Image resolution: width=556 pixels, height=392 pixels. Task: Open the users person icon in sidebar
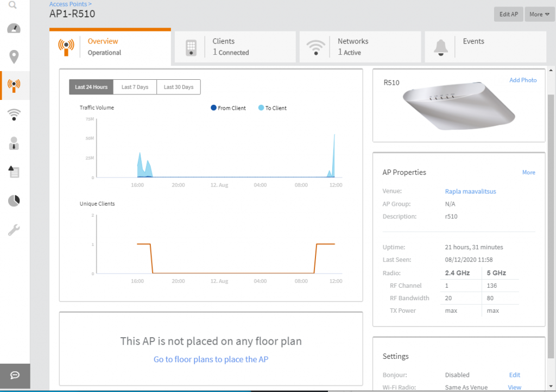pos(14,143)
